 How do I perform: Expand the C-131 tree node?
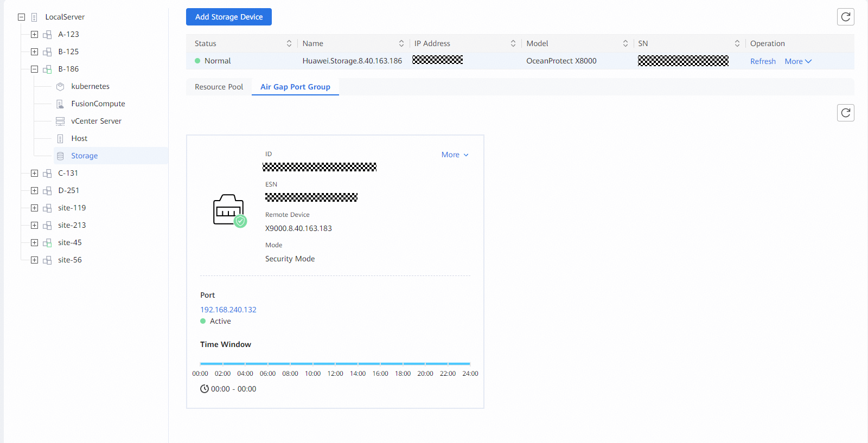click(34, 173)
